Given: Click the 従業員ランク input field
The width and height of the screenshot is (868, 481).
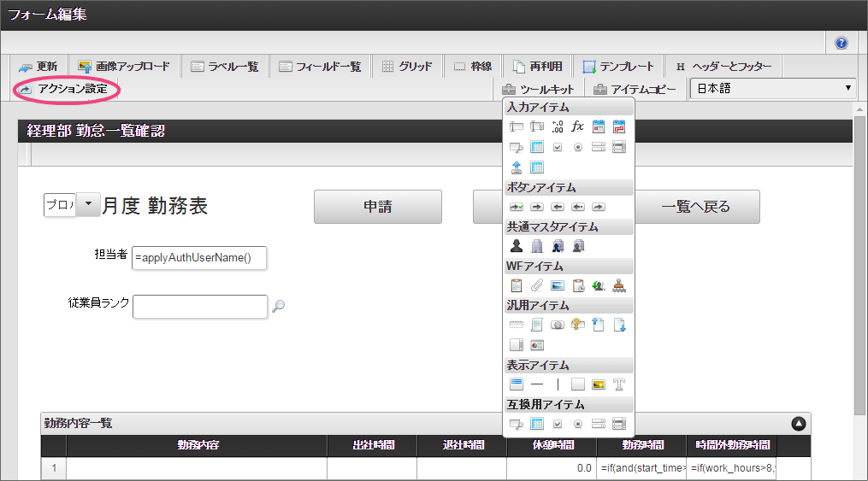Looking at the screenshot, I should (x=200, y=307).
